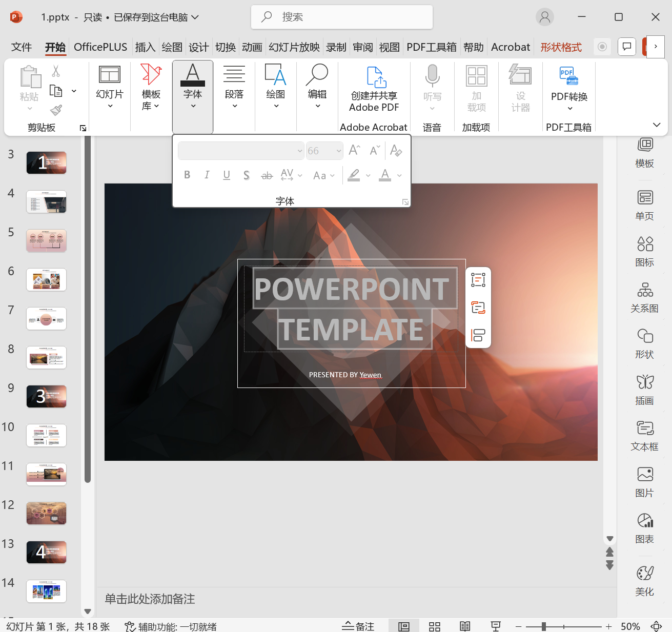Select slide 9 thumbnail
The width and height of the screenshot is (672, 632).
tap(46, 396)
